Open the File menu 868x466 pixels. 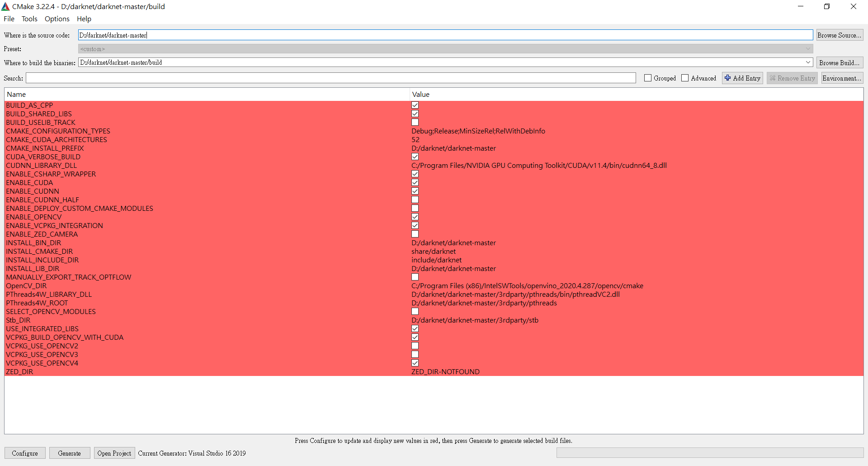(9, 19)
